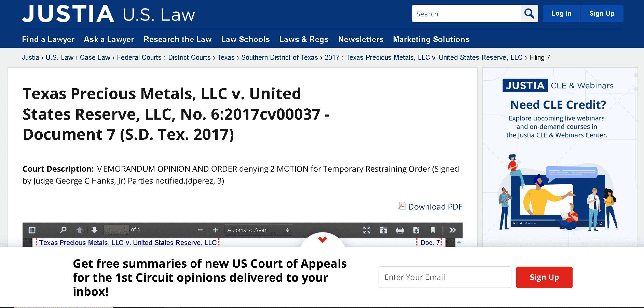Open Law Schools menu
644x308 pixels.
(245, 39)
